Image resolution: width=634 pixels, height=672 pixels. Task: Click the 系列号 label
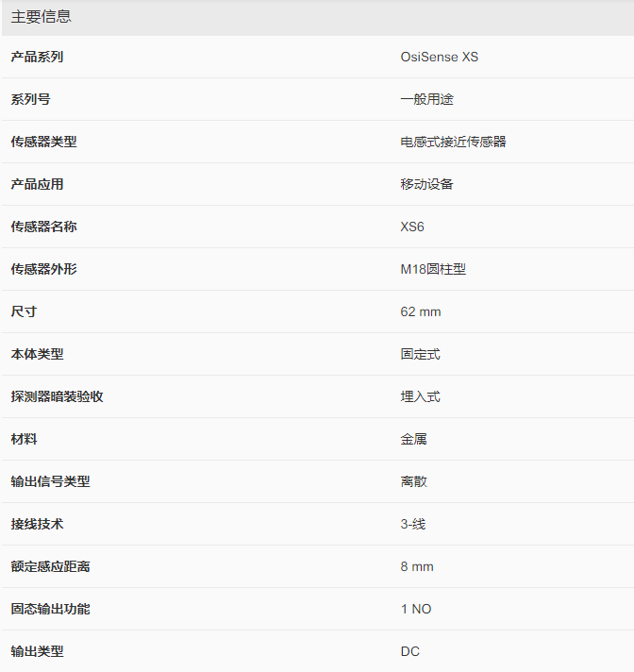[30, 99]
